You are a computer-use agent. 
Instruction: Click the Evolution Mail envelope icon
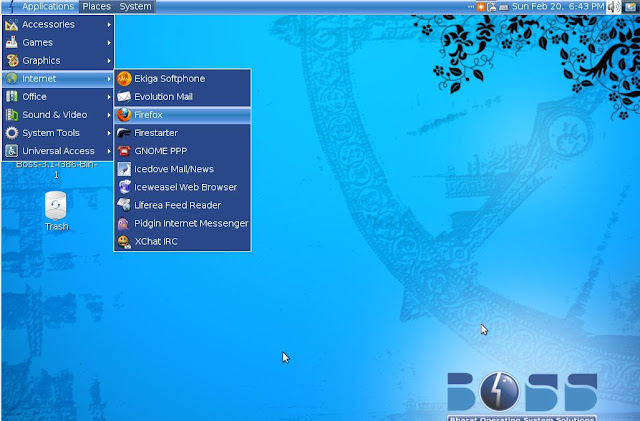pos(124,97)
